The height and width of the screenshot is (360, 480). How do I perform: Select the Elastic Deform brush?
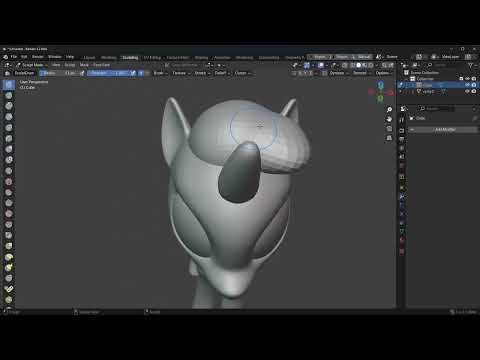click(x=9, y=257)
